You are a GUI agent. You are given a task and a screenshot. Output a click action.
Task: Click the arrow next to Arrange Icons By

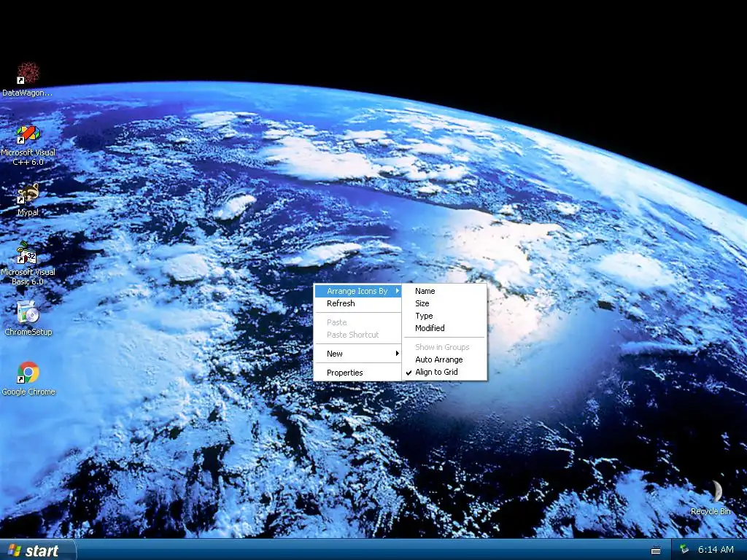point(397,291)
